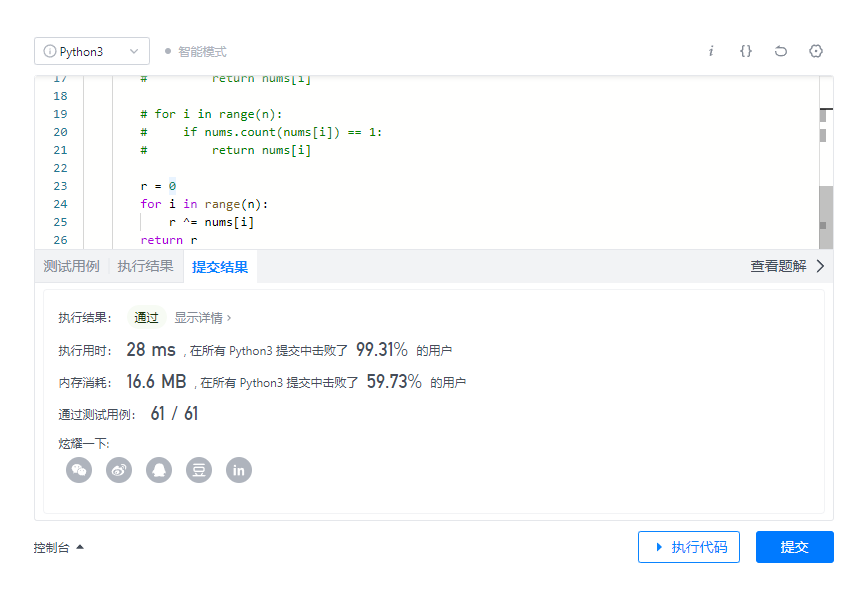Click the '61 / 61' test cases count
This screenshot has width=853, height=600.
(x=174, y=413)
